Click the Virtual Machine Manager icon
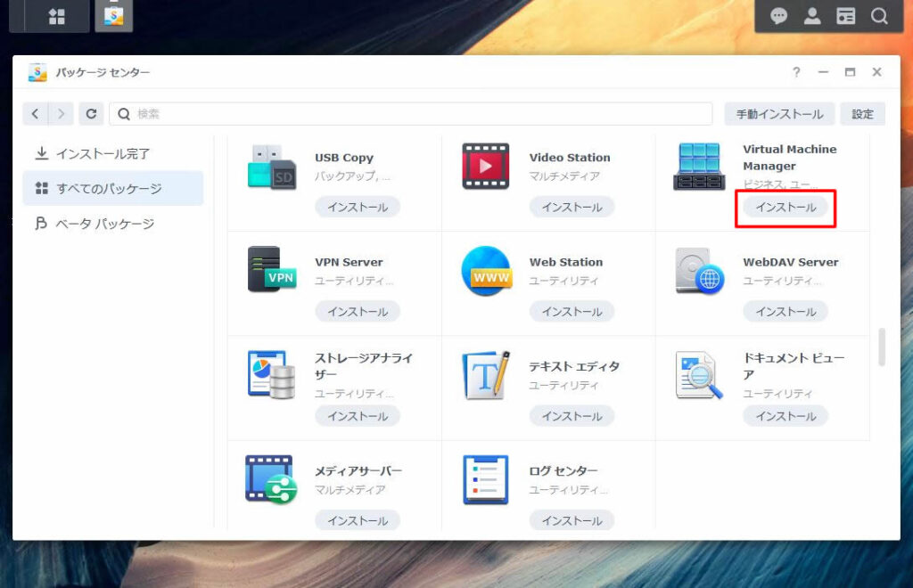This screenshot has width=913, height=588. click(699, 167)
